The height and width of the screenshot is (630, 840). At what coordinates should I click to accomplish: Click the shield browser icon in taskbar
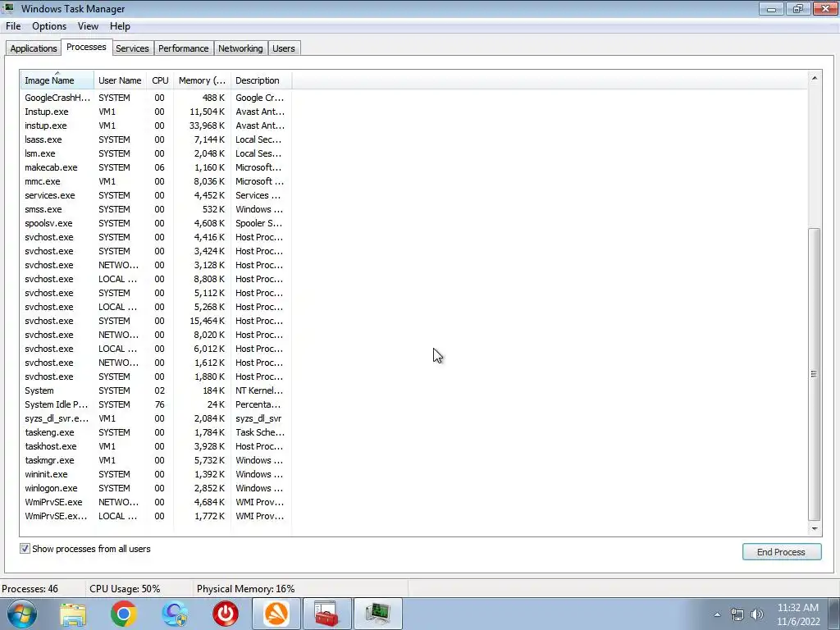point(175,614)
